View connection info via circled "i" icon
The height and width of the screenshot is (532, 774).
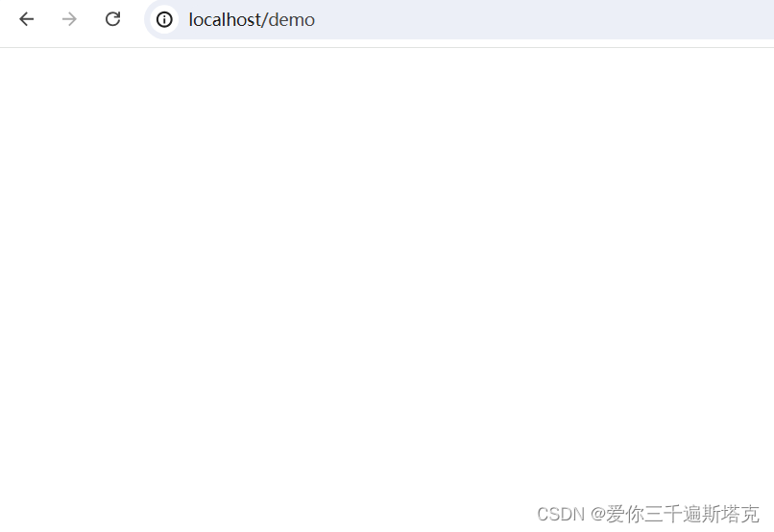coord(164,20)
